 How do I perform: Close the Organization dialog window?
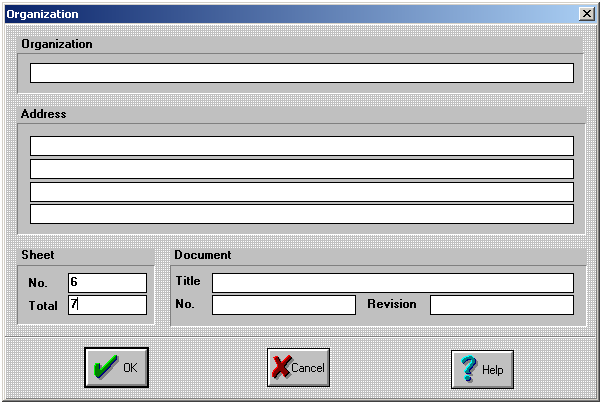click(x=587, y=14)
